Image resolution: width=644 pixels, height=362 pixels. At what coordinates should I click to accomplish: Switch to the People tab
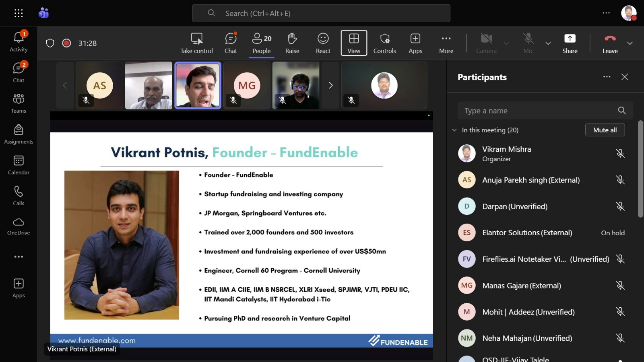click(x=262, y=43)
